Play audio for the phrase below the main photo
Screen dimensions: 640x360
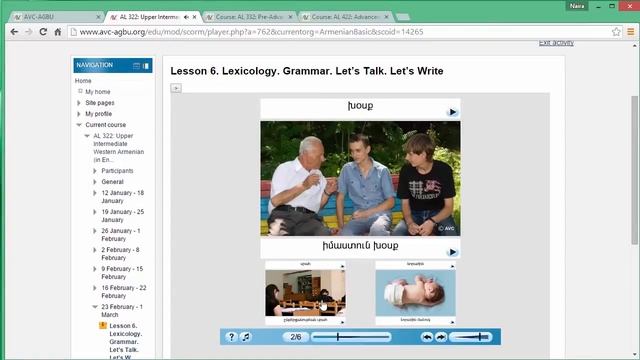coord(452,252)
